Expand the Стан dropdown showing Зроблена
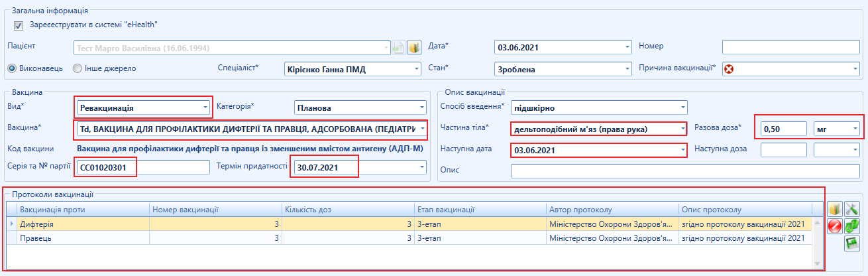 click(627, 69)
